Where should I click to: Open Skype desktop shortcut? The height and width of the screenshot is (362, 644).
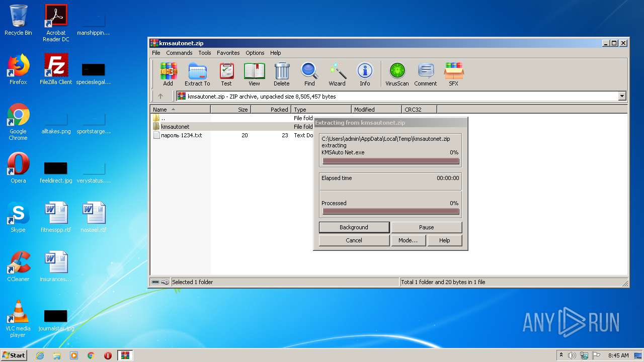pos(18,217)
